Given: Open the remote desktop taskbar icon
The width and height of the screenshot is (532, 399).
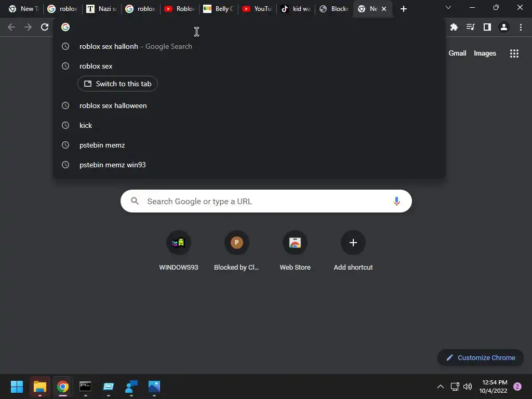Looking at the screenshot, I should coord(108,387).
